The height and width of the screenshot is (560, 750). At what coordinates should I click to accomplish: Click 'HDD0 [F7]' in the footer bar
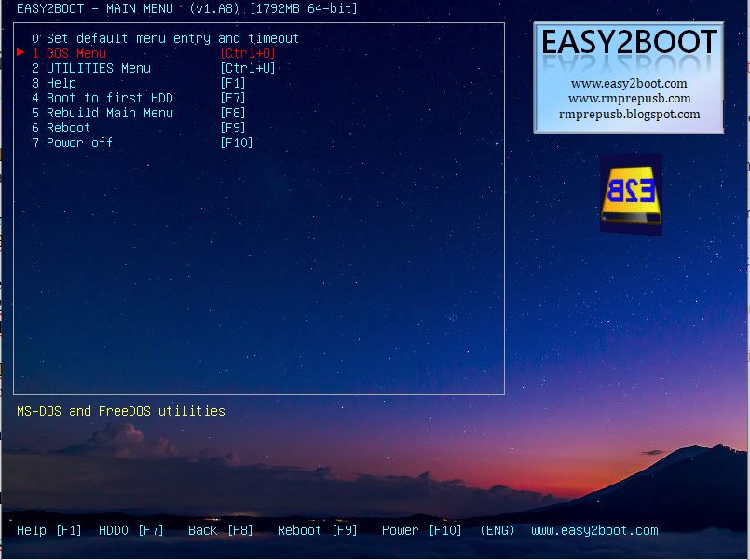tap(131, 530)
